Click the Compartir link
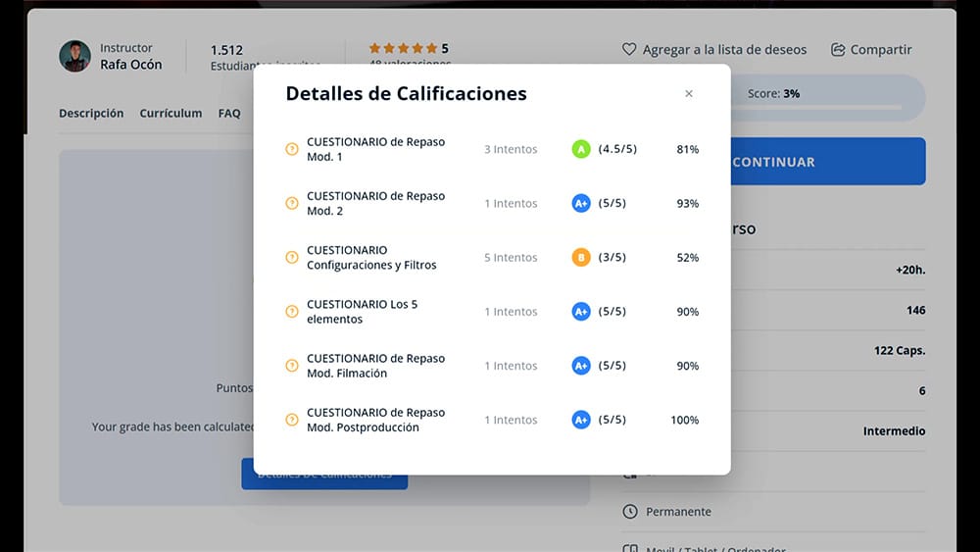 point(871,49)
